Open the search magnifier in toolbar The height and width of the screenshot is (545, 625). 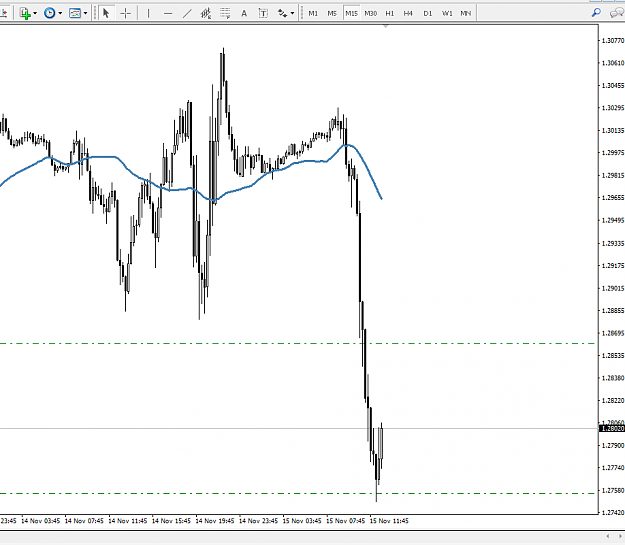pyautogui.click(x=596, y=13)
